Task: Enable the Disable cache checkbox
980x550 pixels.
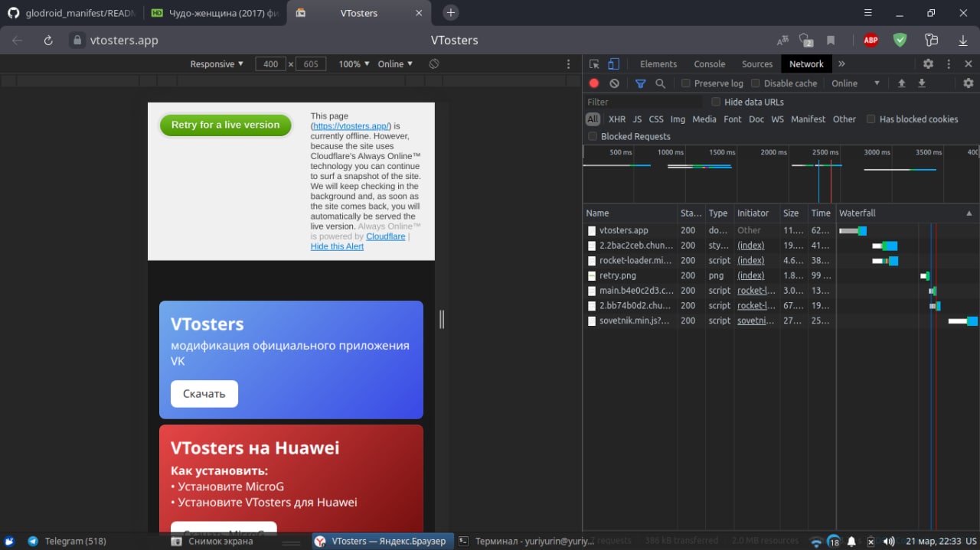Action: pos(755,83)
